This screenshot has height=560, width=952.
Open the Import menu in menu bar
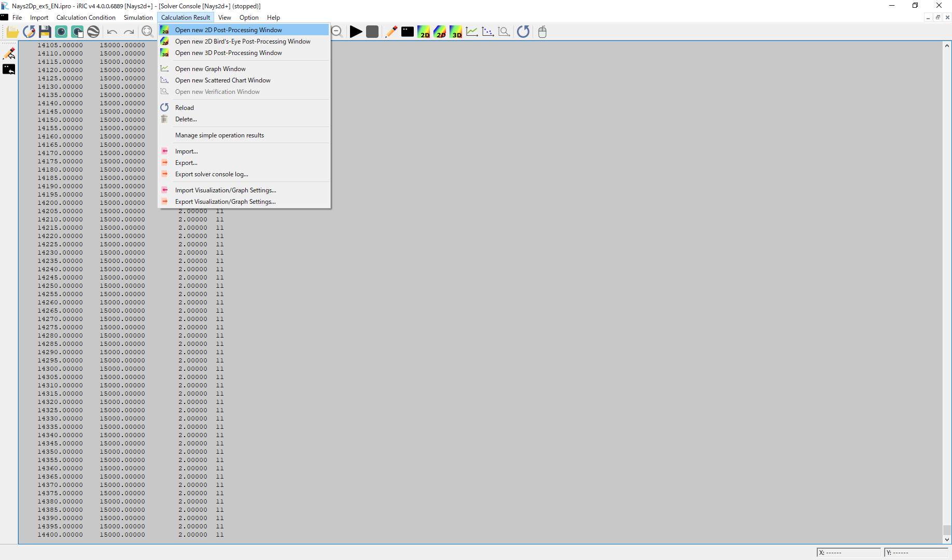click(x=39, y=17)
